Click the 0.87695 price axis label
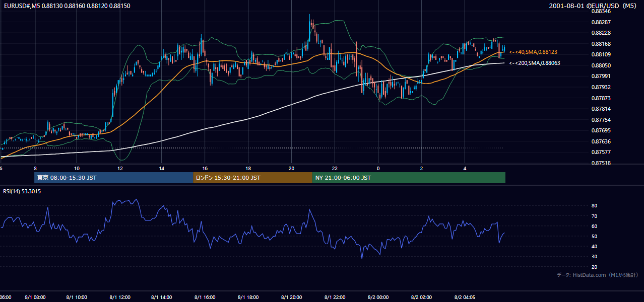This screenshot has height=302, width=644. pyautogui.click(x=601, y=130)
